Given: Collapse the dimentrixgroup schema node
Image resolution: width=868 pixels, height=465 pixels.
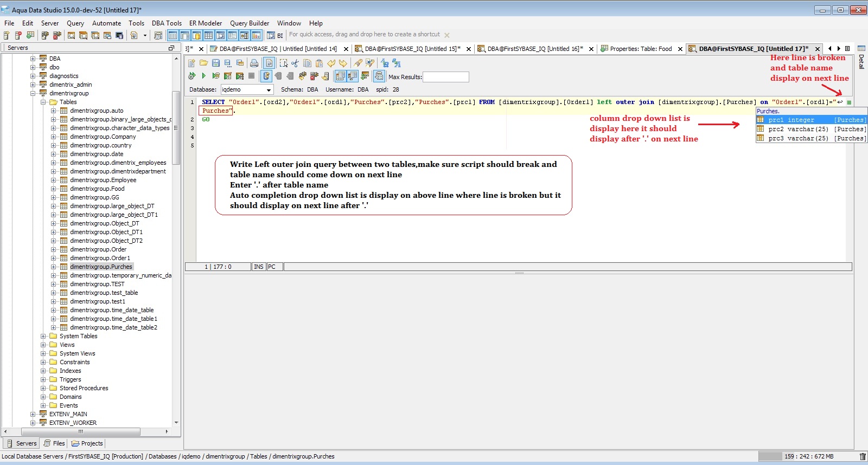Looking at the screenshot, I should [33, 93].
